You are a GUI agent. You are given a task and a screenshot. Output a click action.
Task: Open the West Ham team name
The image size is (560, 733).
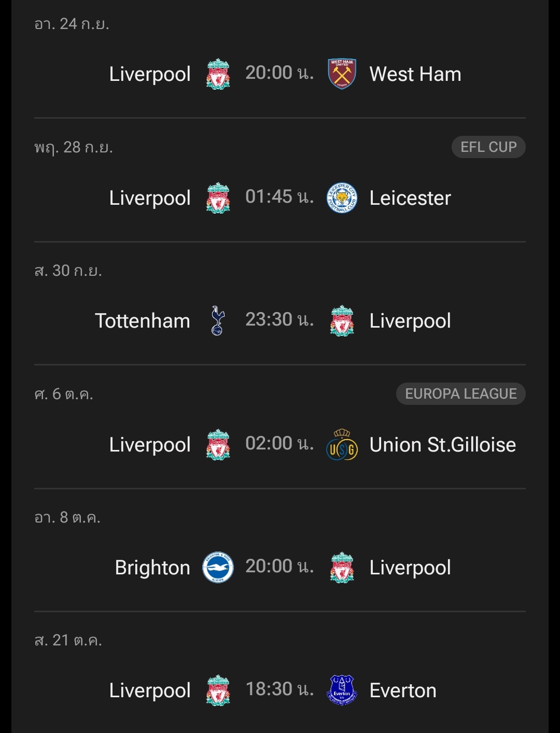coord(415,74)
